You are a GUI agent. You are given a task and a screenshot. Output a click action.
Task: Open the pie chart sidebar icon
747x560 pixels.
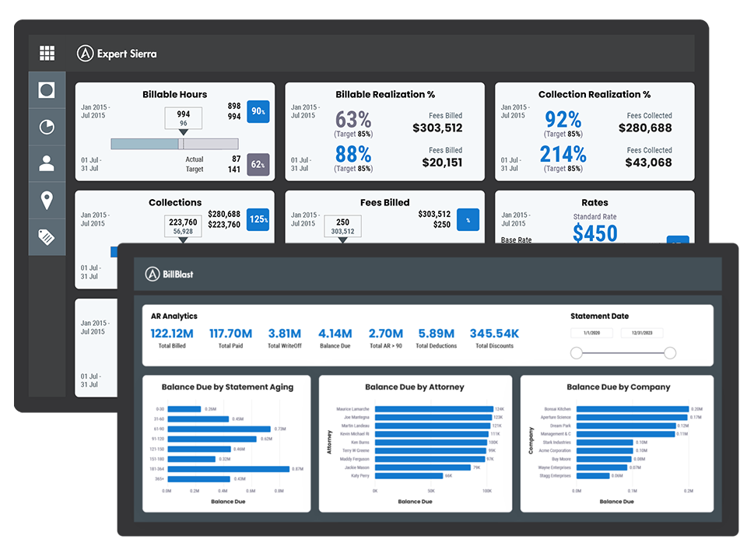[47, 127]
